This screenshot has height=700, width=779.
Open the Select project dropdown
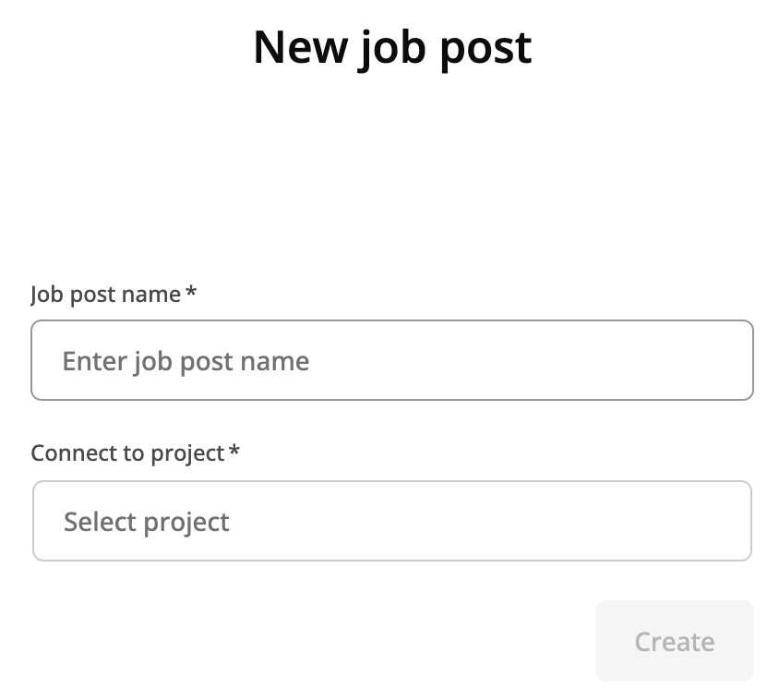(x=391, y=521)
